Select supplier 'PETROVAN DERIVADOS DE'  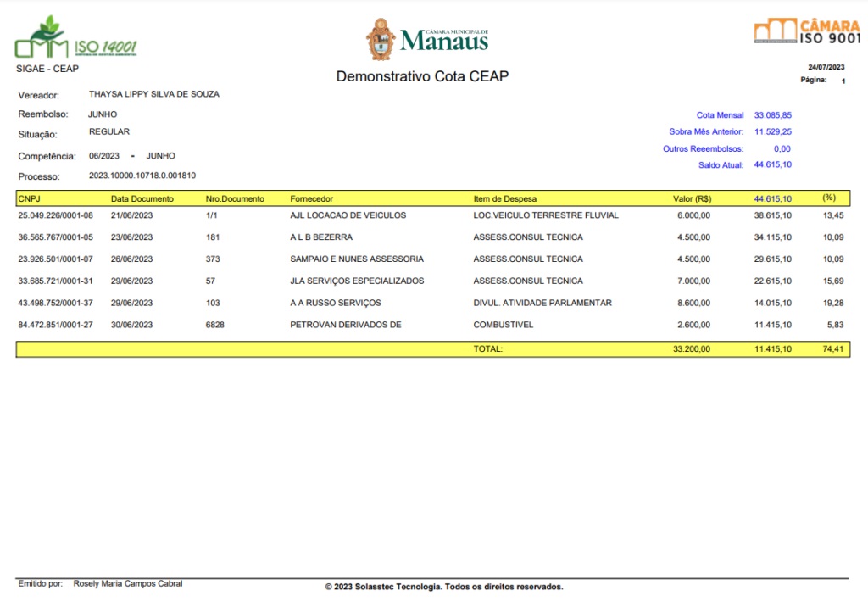click(x=346, y=325)
